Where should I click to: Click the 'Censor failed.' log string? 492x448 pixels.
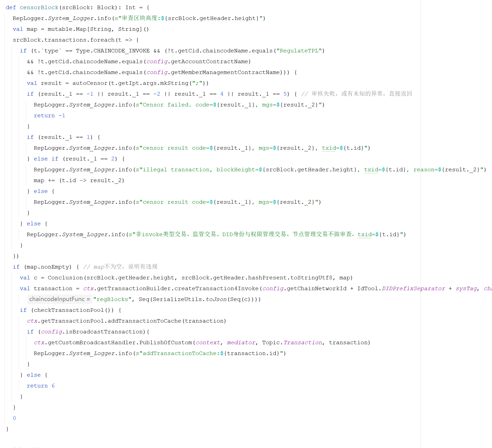point(167,105)
